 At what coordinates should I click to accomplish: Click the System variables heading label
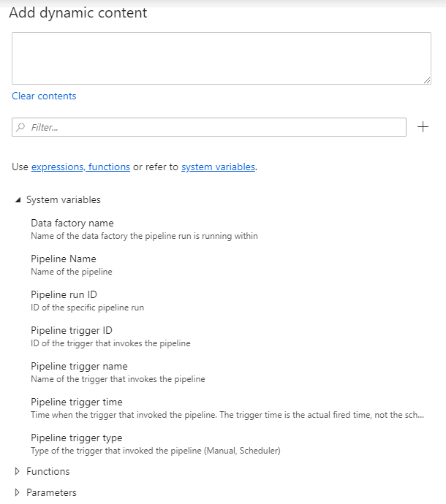click(63, 199)
